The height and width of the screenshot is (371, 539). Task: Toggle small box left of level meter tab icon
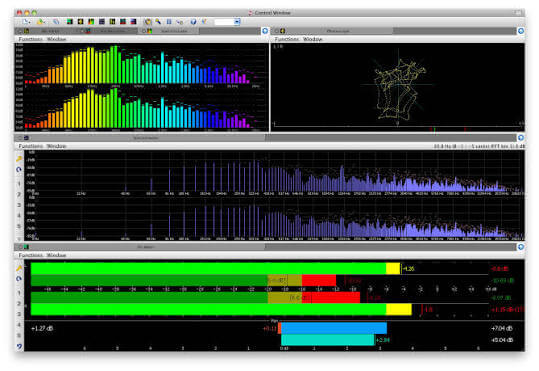tap(20, 247)
